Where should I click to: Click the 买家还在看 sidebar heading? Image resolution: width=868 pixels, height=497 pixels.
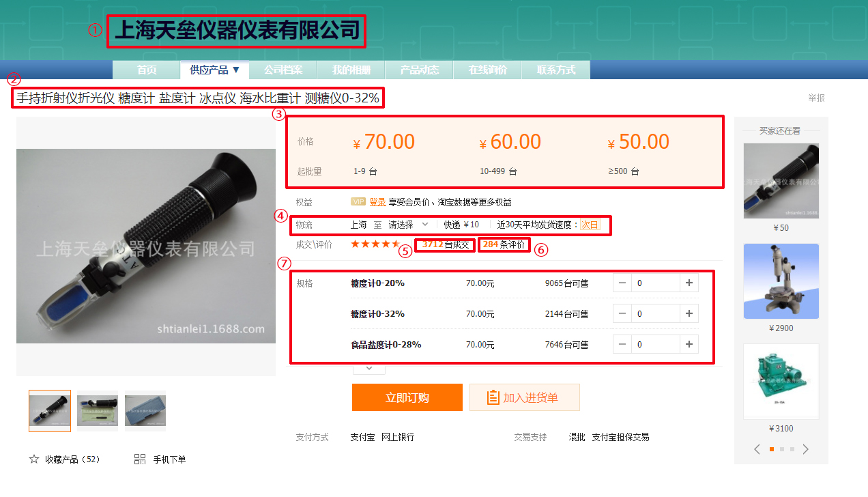[x=780, y=130]
